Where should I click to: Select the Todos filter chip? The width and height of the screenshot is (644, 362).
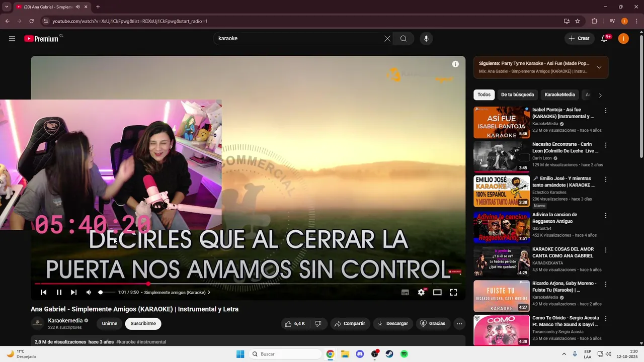click(484, 95)
